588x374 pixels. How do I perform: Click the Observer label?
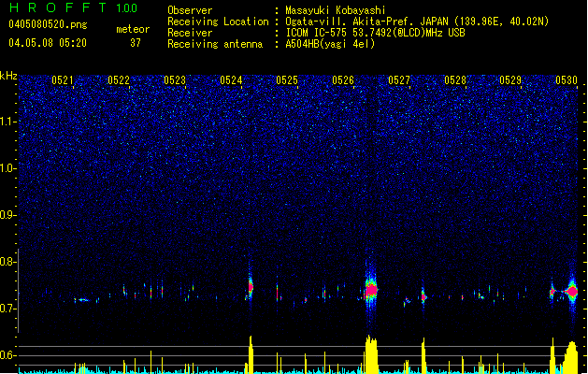[x=190, y=10]
